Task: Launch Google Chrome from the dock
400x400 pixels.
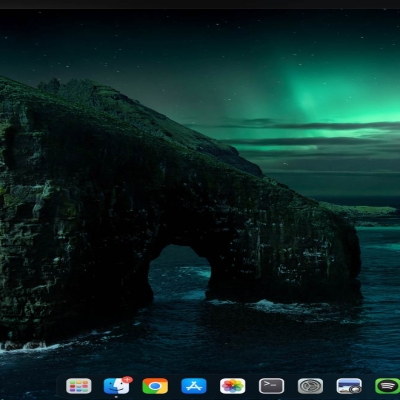Action: tap(155, 386)
